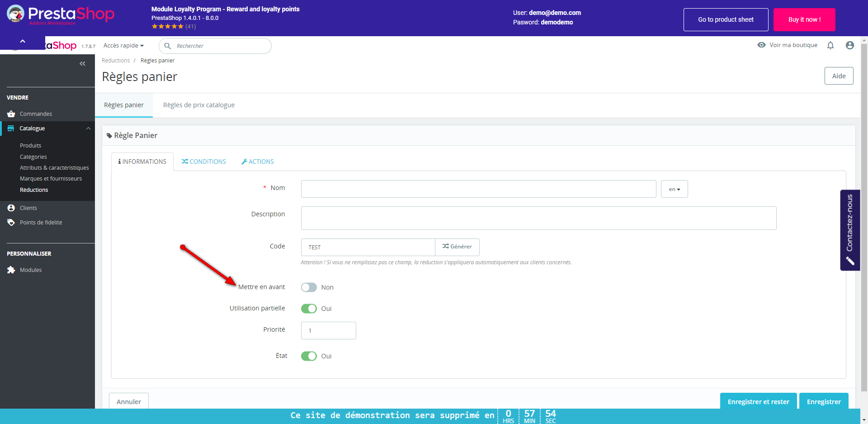Screen dimensions: 868x424
Task: Open Categories in the sidebar
Action: pos(33,157)
